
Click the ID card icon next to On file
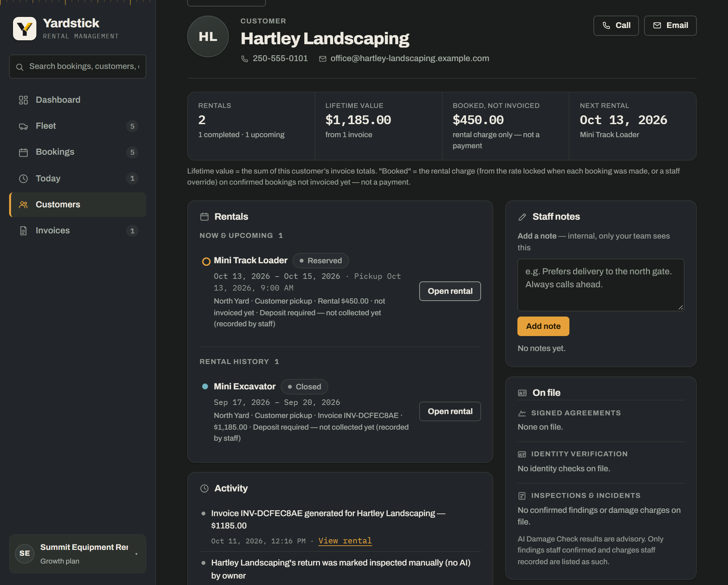click(x=522, y=393)
